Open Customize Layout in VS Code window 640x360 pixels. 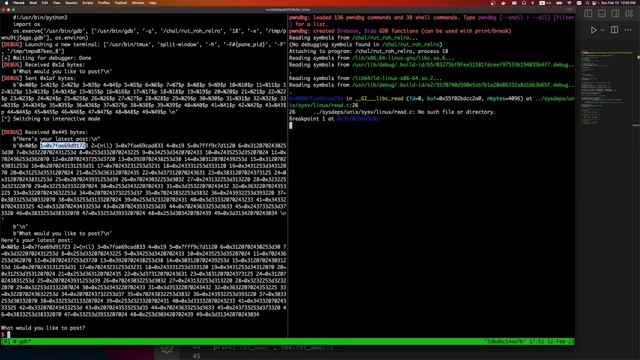coord(629,13)
